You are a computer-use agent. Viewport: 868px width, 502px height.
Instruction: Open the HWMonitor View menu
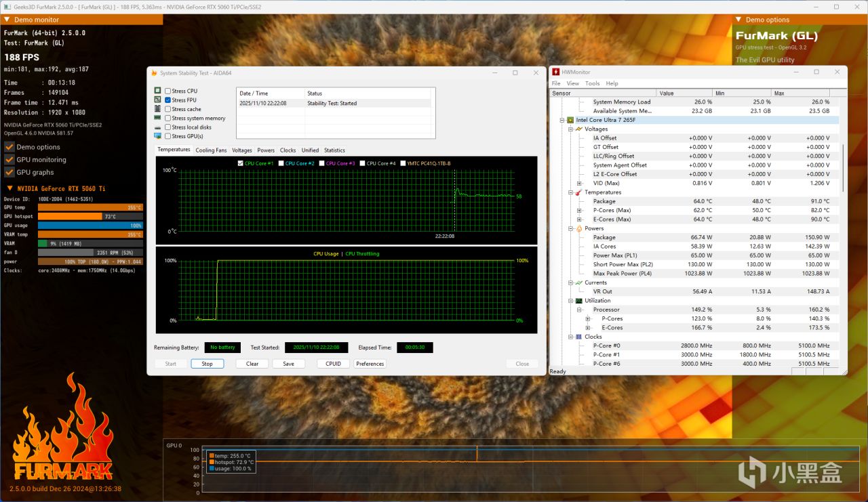tap(573, 83)
